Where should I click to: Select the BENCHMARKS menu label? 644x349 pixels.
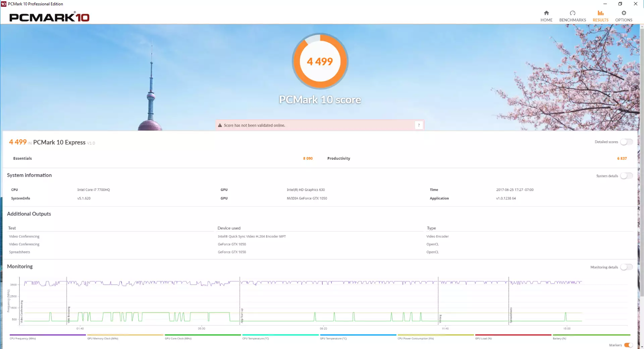(573, 20)
